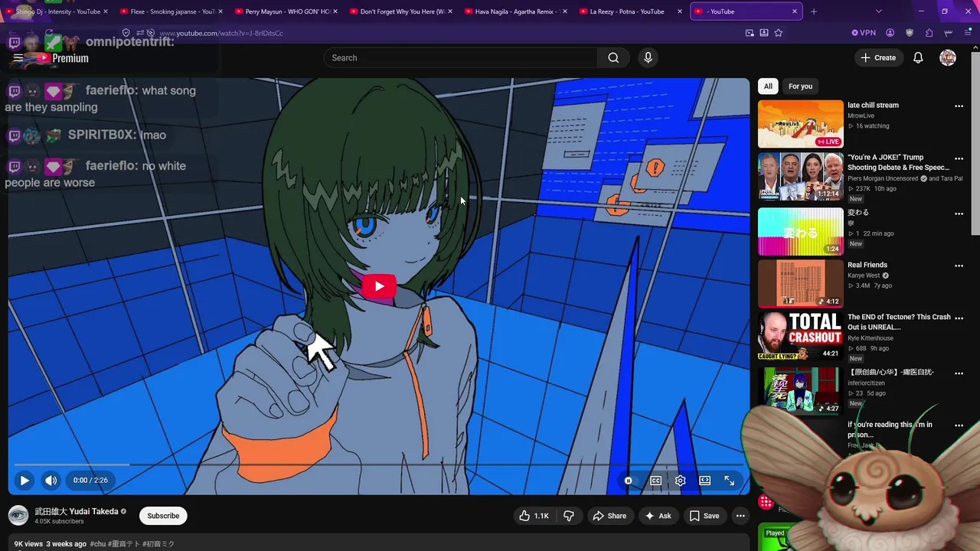Click the browser address bar URL

click(221, 34)
